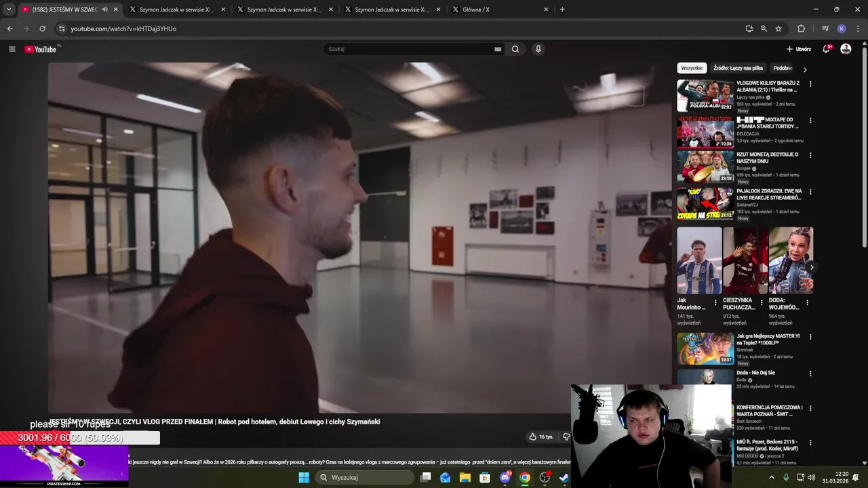This screenshot has width=868, height=488.
Task: Show more Shorts with right arrow
Action: [x=811, y=267]
